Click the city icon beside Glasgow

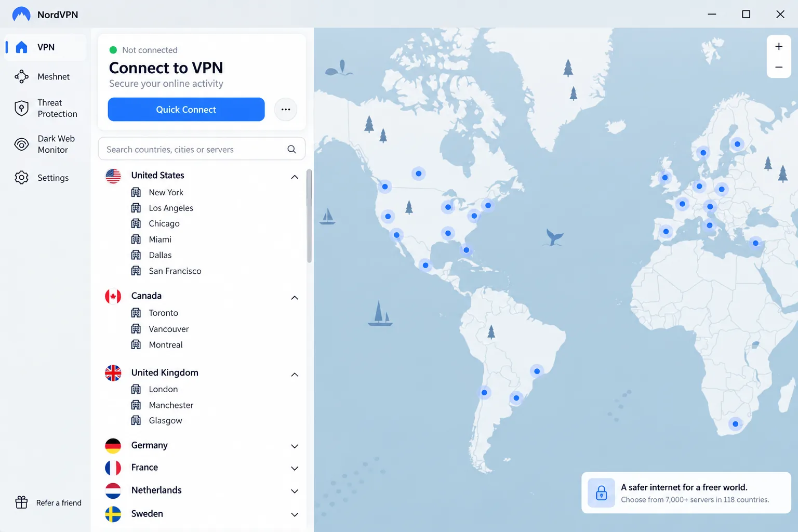[136, 420]
